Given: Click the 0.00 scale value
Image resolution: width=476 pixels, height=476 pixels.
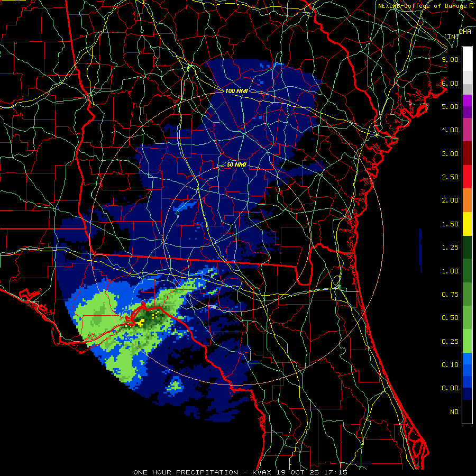Looking at the screenshot, I should pos(450,388).
